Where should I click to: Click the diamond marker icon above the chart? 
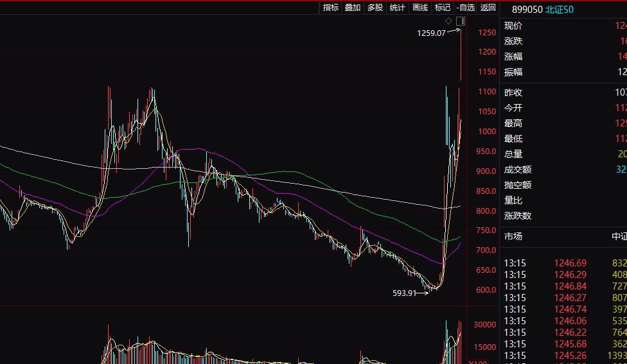pos(448,21)
